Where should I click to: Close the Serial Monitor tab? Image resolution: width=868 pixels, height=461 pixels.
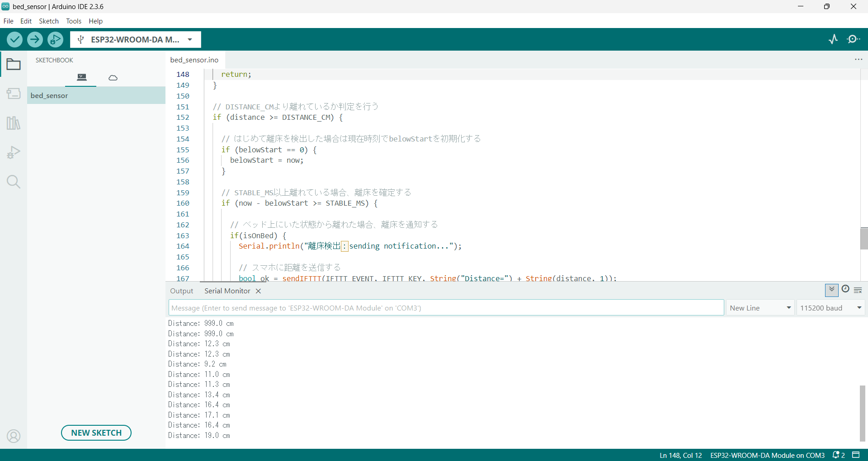[258, 291]
